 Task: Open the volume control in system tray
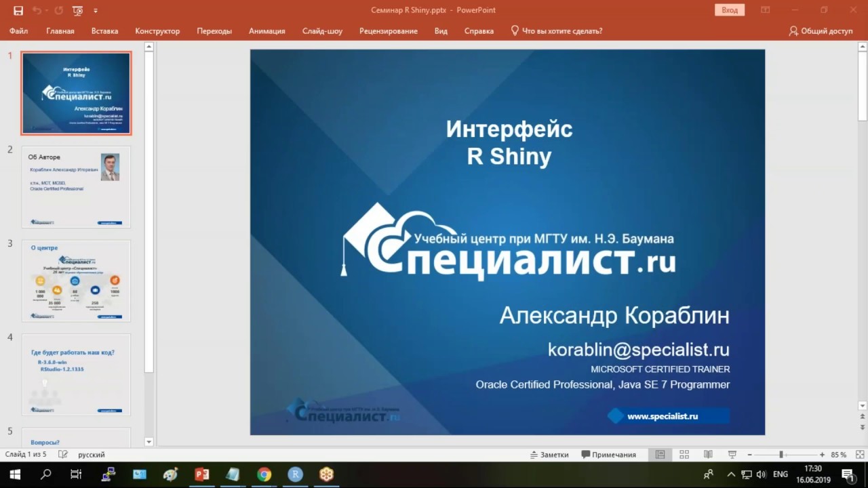pyautogui.click(x=761, y=474)
